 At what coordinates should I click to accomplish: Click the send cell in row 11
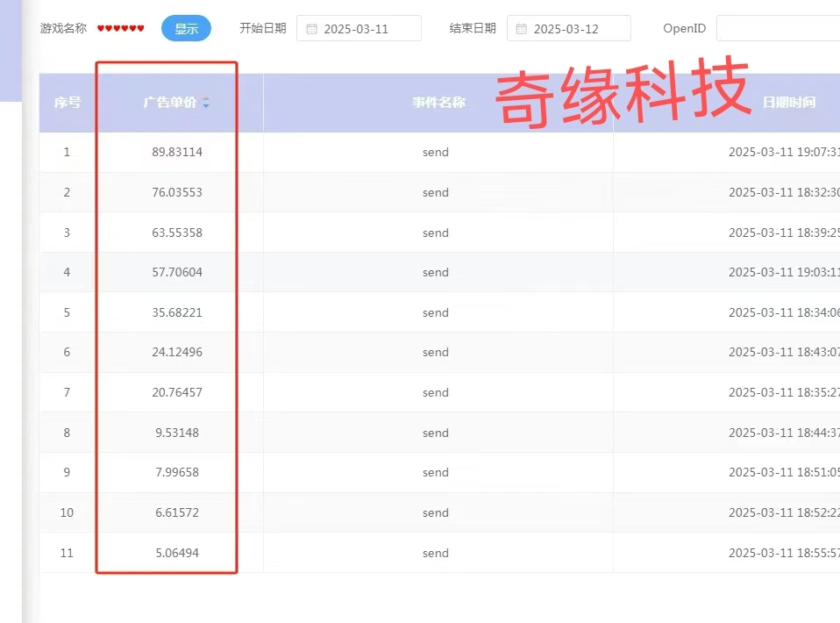[436, 553]
